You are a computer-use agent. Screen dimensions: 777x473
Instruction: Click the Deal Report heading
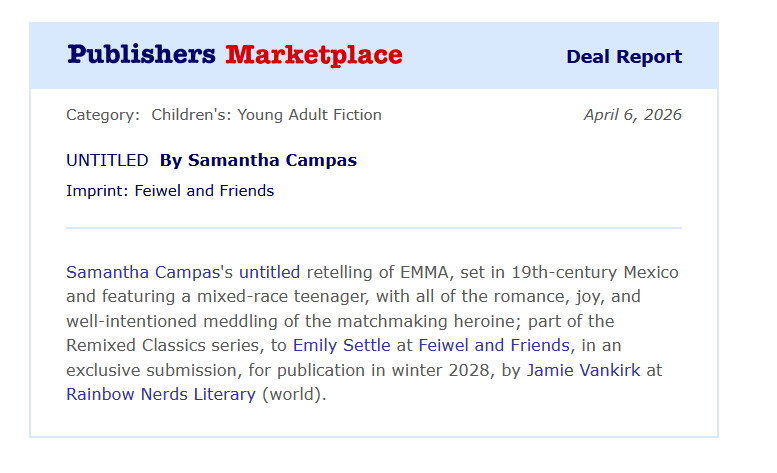pyautogui.click(x=624, y=57)
